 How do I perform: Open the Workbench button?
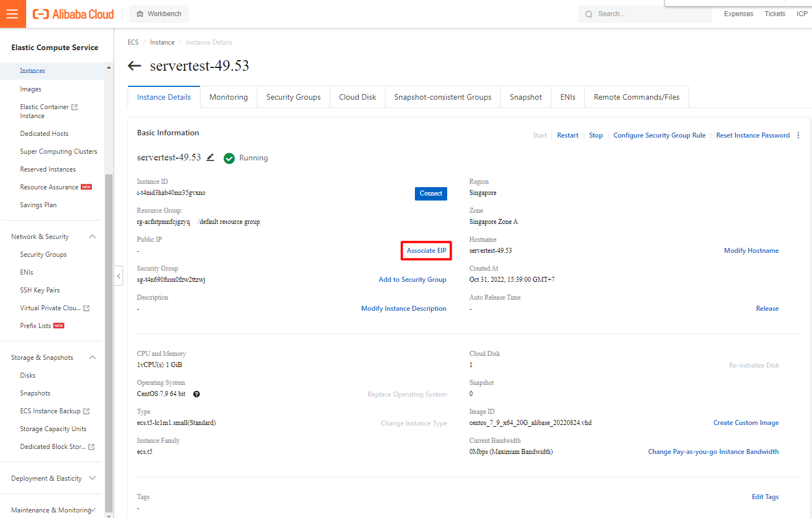pos(159,14)
